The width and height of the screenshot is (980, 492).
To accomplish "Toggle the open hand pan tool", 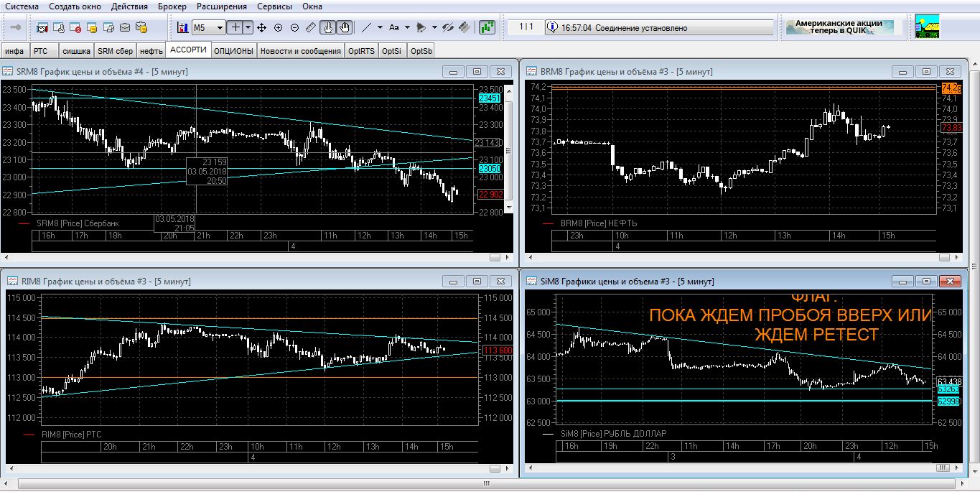I will tap(345, 27).
